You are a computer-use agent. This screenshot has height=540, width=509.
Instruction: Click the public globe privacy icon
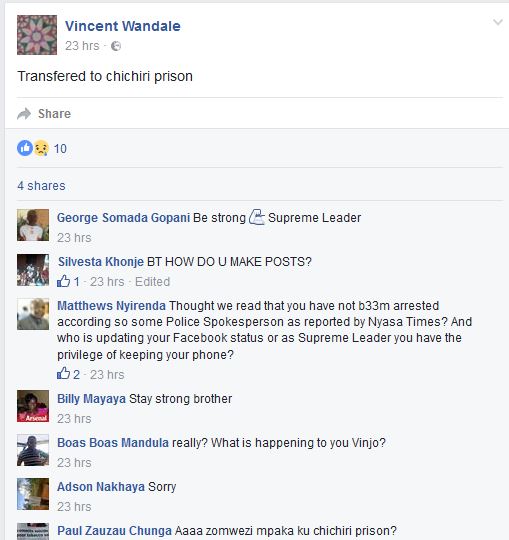(x=116, y=46)
